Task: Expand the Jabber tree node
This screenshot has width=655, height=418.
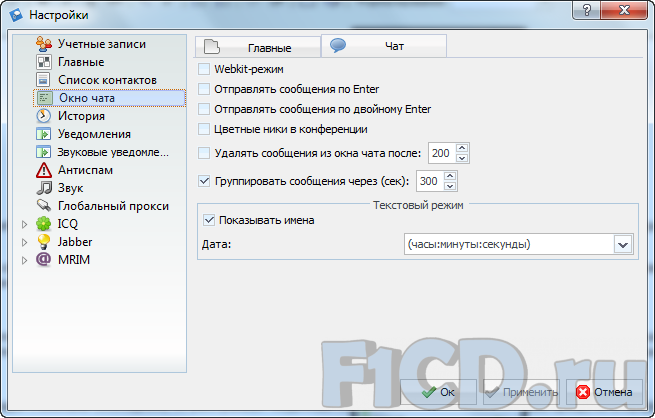Action: (25, 242)
